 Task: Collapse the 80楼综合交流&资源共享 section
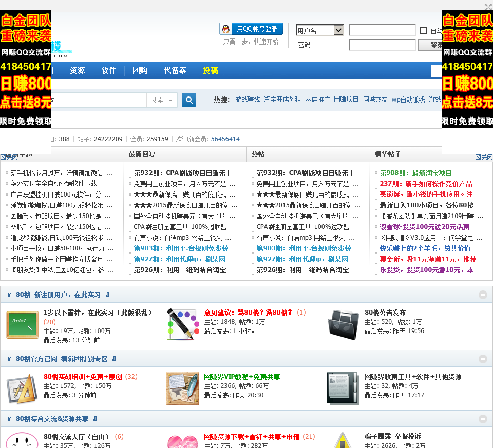(x=483, y=419)
